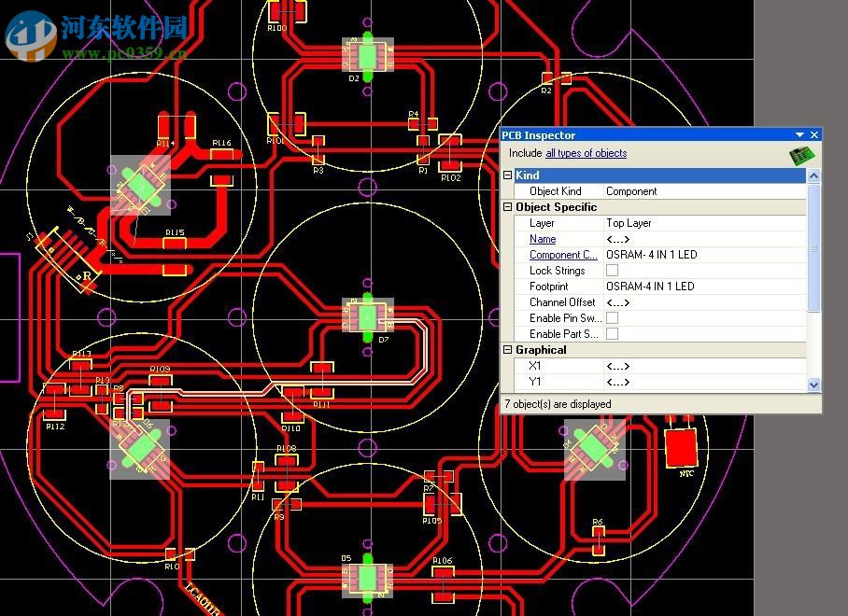The width and height of the screenshot is (848, 616).
Task: Select resistor R102 footprint
Action: [x=449, y=154]
